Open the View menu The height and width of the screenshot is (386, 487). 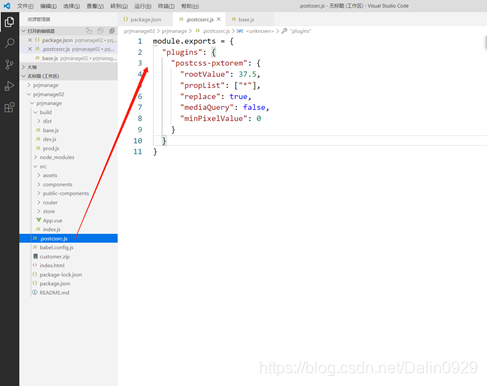pos(95,6)
